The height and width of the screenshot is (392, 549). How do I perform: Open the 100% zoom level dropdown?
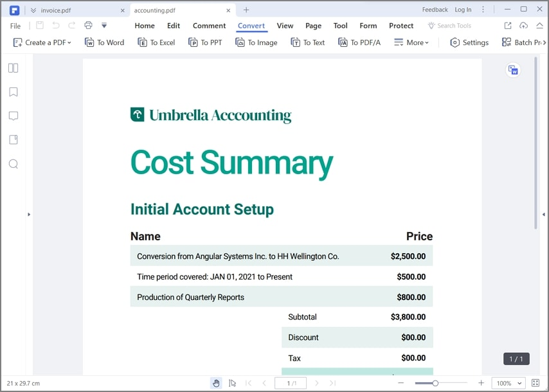[x=508, y=383]
